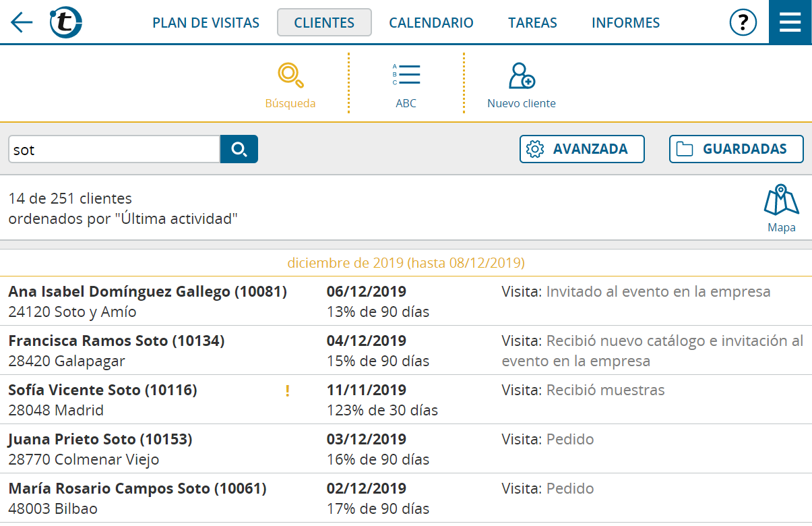Click the 06/12/2019 activity date

pos(367,292)
